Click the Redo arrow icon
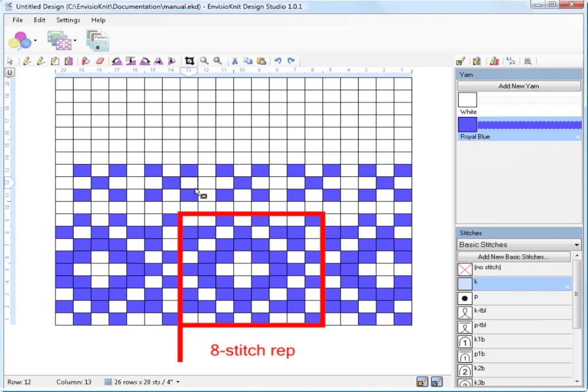 [x=291, y=61]
